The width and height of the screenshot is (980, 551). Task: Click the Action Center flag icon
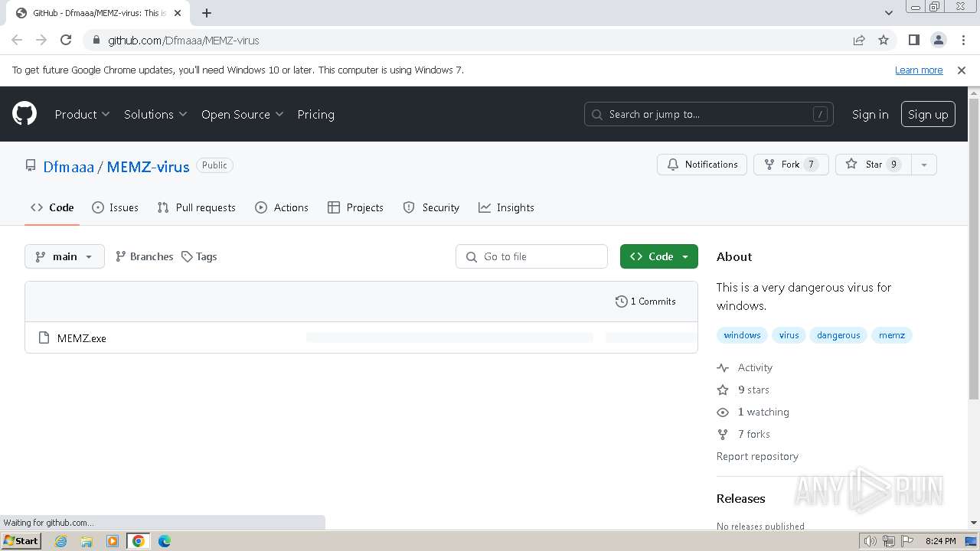(x=907, y=541)
